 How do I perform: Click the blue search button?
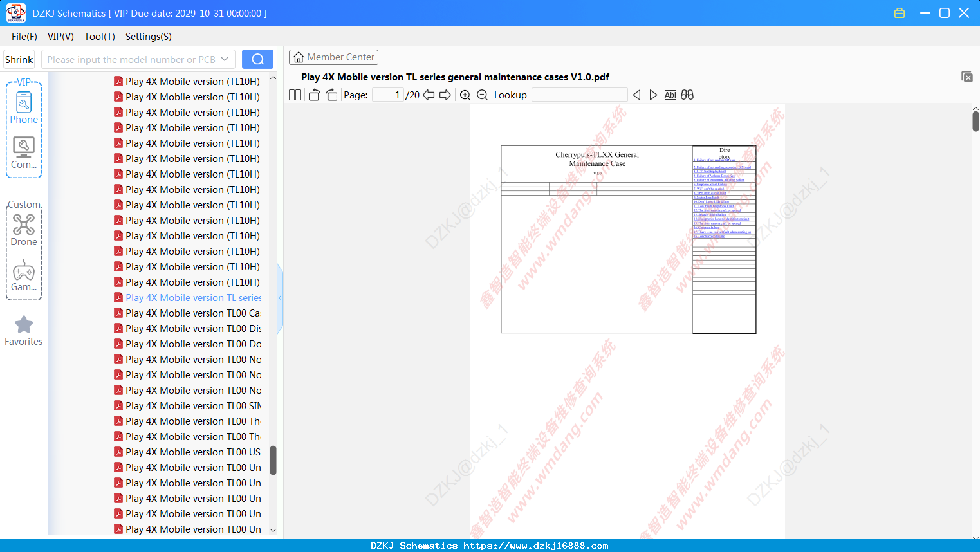pyautogui.click(x=257, y=59)
